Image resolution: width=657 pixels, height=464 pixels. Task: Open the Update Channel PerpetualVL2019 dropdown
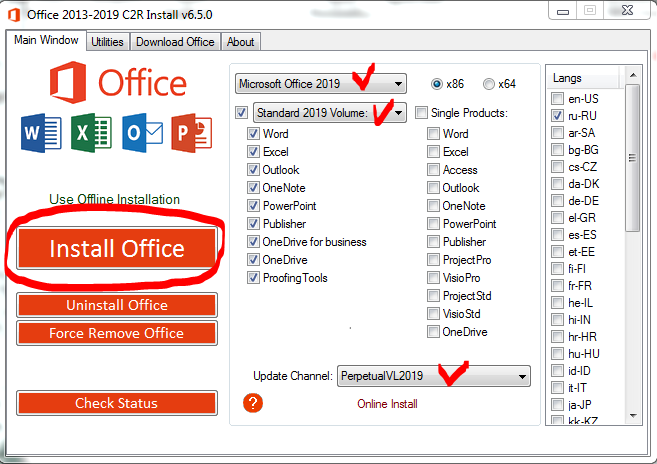(x=433, y=376)
